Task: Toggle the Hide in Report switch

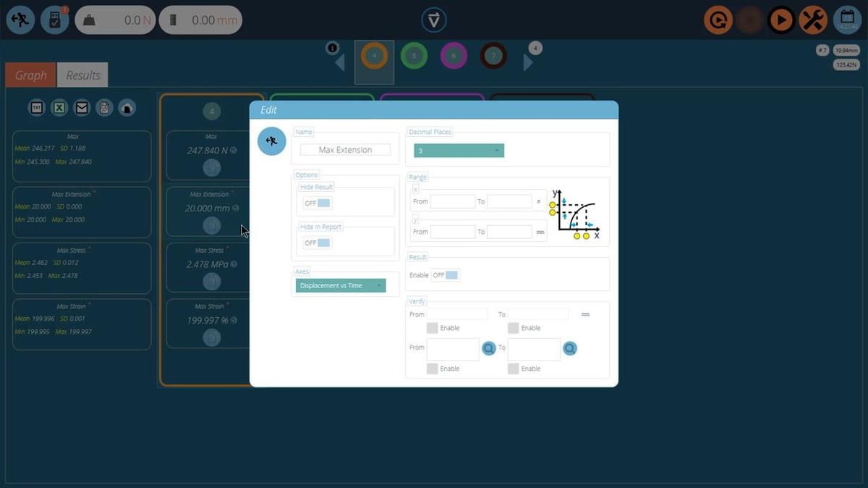Action: pyautogui.click(x=318, y=243)
